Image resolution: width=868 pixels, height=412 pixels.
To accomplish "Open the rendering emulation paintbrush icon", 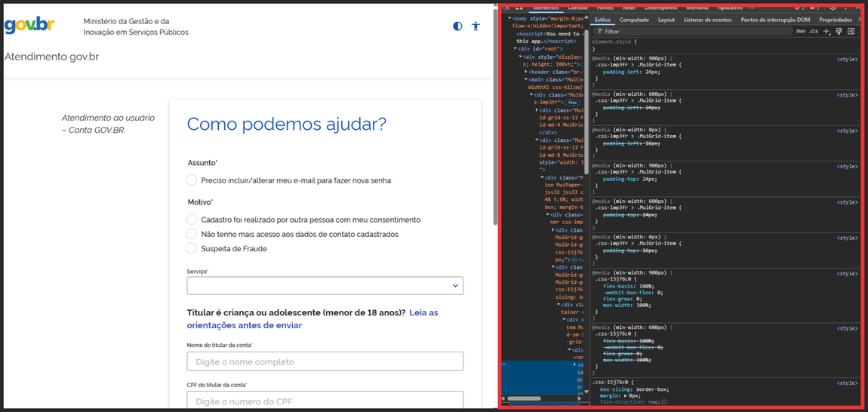I will 839,32.
